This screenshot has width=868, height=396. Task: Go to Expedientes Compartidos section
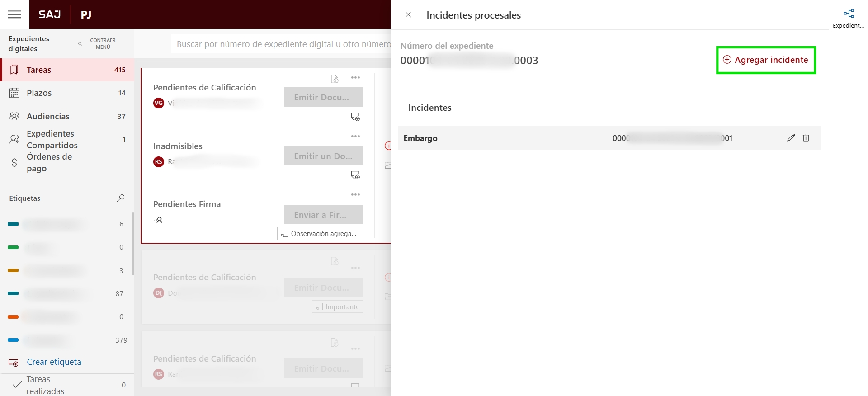pyautogui.click(x=52, y=140)
